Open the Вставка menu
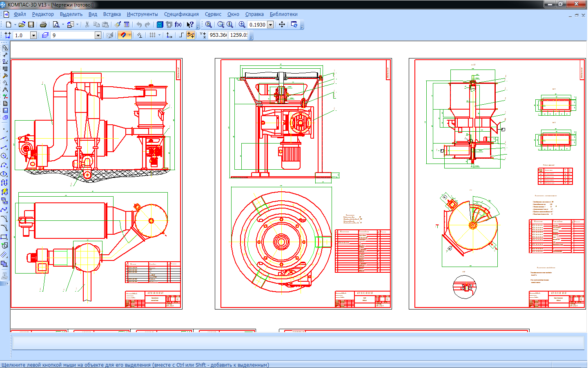This screenshot has width=588, height=368. click(112, 14)
